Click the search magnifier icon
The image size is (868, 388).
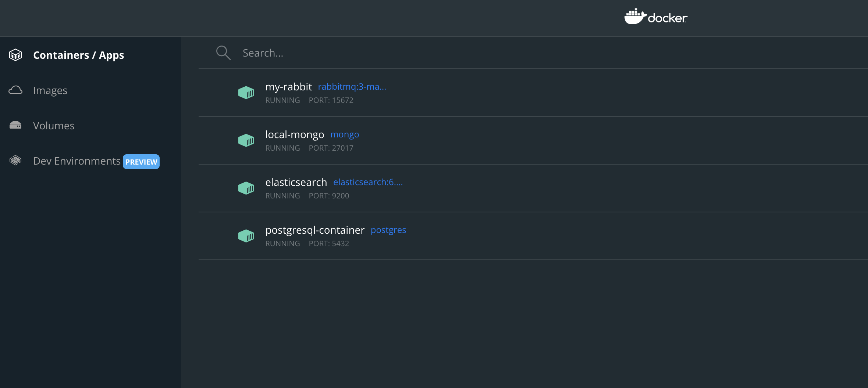(x=223, y=53)
